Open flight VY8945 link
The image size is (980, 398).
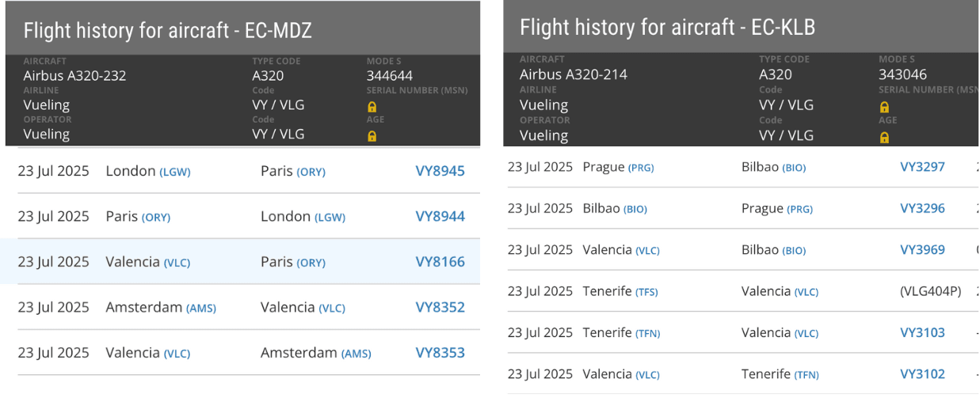440,171
